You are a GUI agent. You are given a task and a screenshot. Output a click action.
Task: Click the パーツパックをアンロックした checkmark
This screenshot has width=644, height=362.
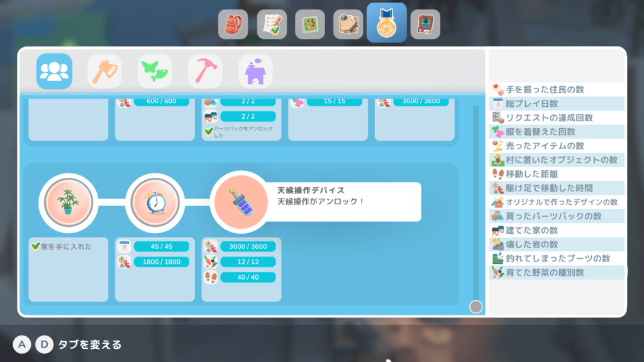tap(209, 131)
